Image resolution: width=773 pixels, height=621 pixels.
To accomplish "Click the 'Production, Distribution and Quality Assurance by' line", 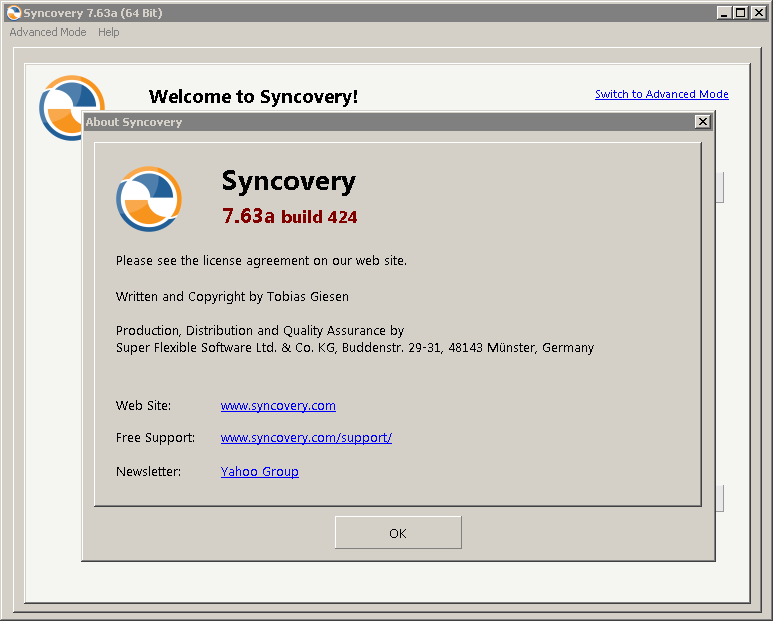I will pyautogui.click(x=260, y=330).
